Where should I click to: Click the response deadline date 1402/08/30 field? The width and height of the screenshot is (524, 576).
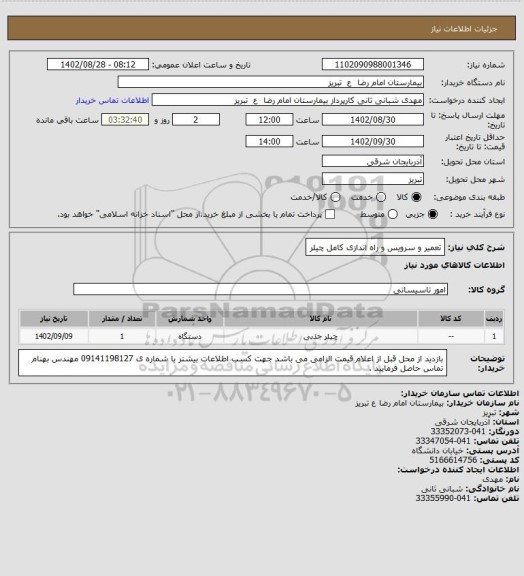(x=373, y=120)
